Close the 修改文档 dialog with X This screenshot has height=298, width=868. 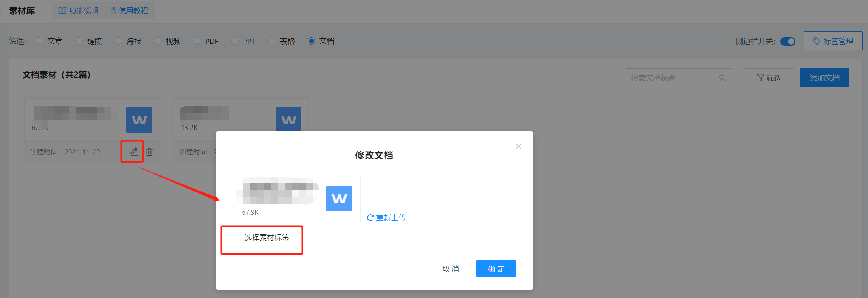tap(518, 146)
